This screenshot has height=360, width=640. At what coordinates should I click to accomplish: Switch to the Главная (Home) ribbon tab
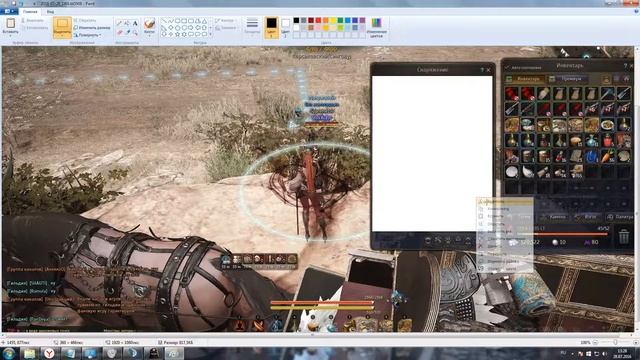(x=30, y=11)
